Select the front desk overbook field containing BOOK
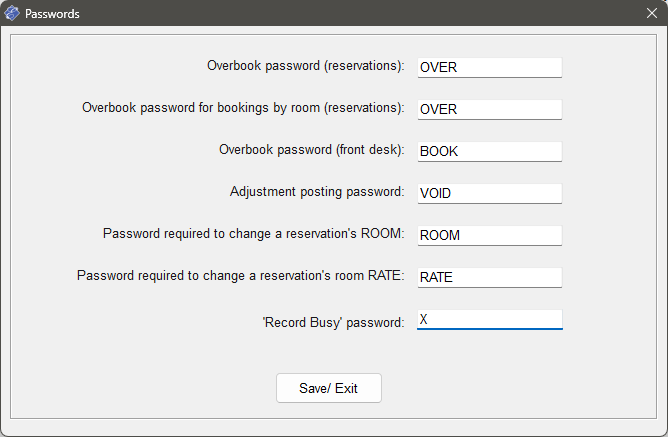Image resolution: width=668 pixels, height=437 pixels. coord(489,151)
